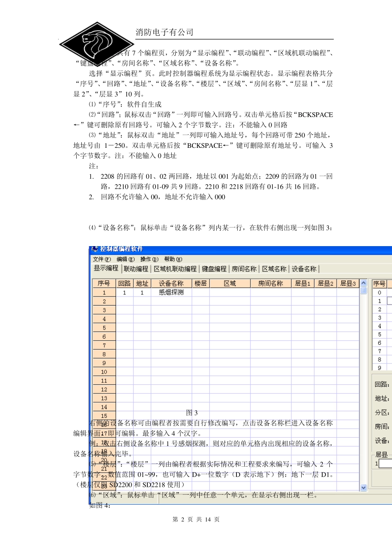Switch to the 显示编程 tab
The height and width of the screenshot is (555, 392).
106,268
